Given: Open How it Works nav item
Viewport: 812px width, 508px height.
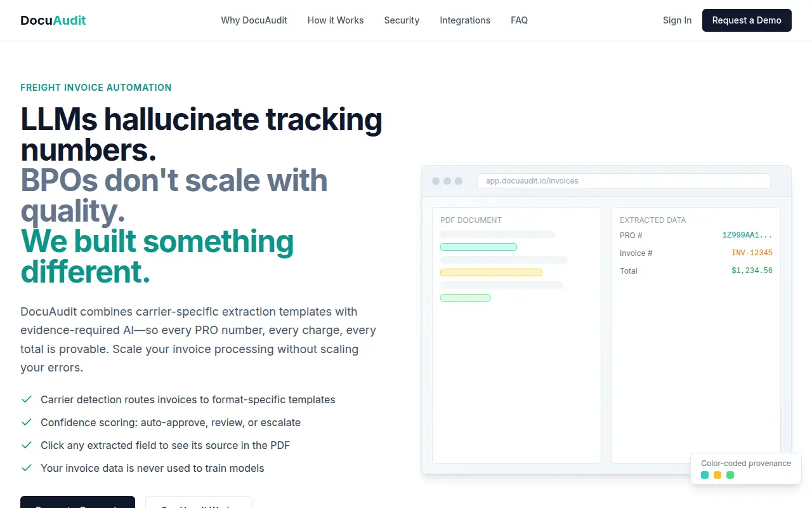Looking at the screenshot, I should (336, 20).
